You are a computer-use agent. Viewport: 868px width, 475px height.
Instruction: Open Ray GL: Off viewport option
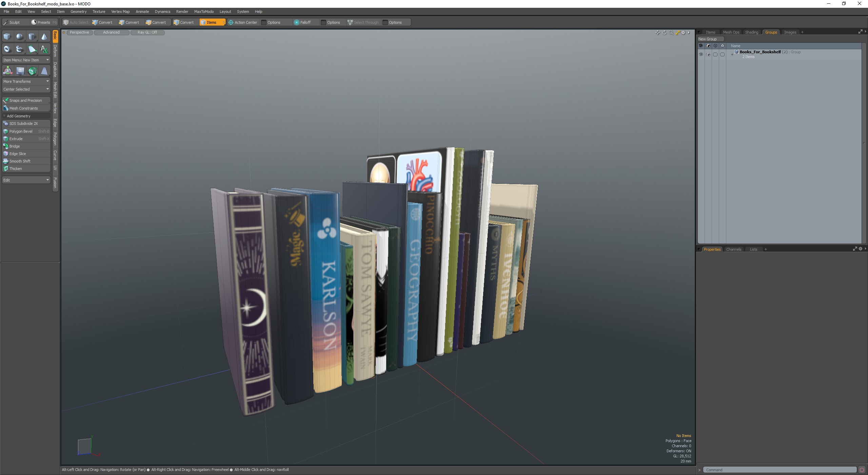(x=147, y=33)
